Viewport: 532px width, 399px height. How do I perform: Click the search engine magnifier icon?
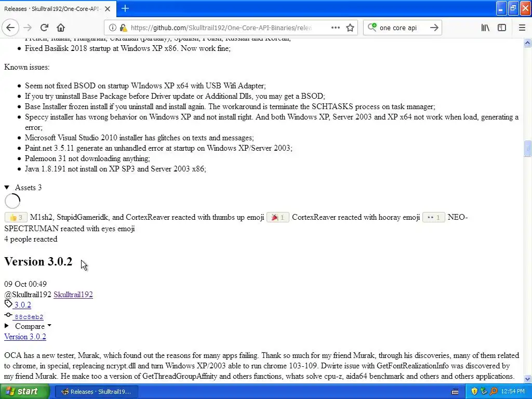372,28
